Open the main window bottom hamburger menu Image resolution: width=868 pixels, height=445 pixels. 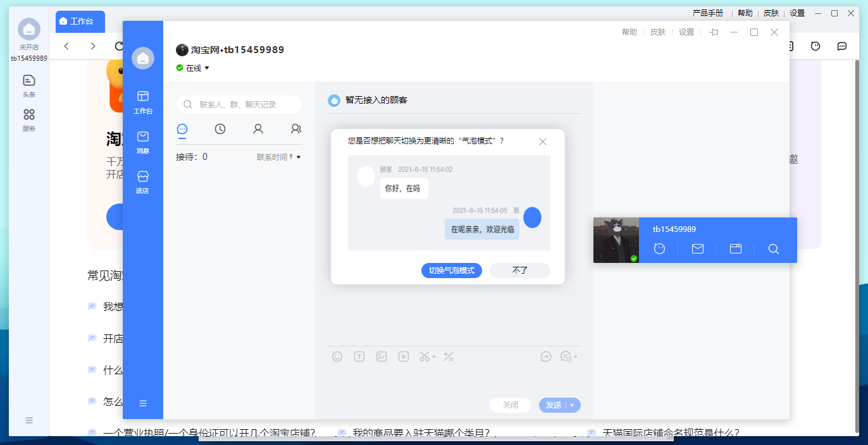coord(29,420)
